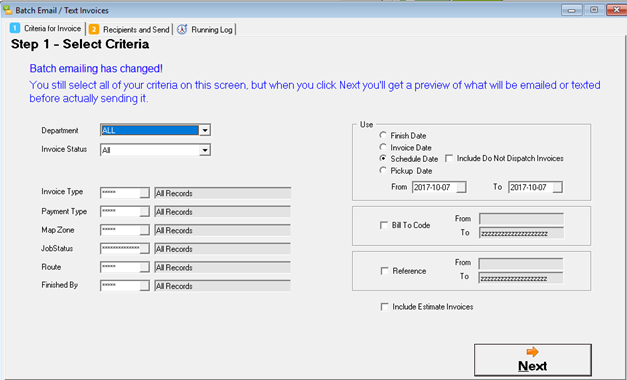Click the Payment Type code field
Viewport: 627px width, 380px height.
120,211
